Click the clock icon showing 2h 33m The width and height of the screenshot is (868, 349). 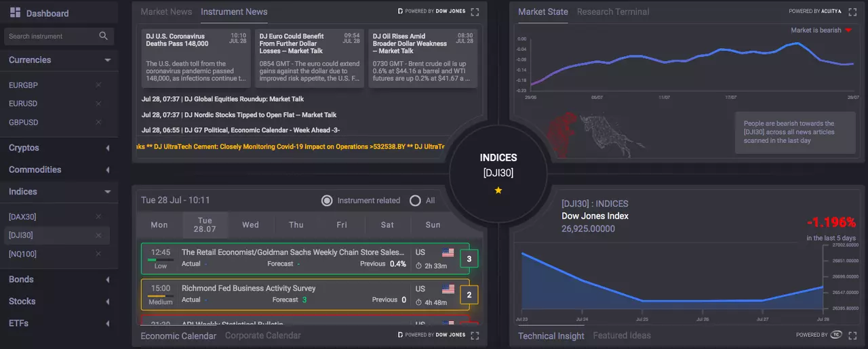(419, 266)
